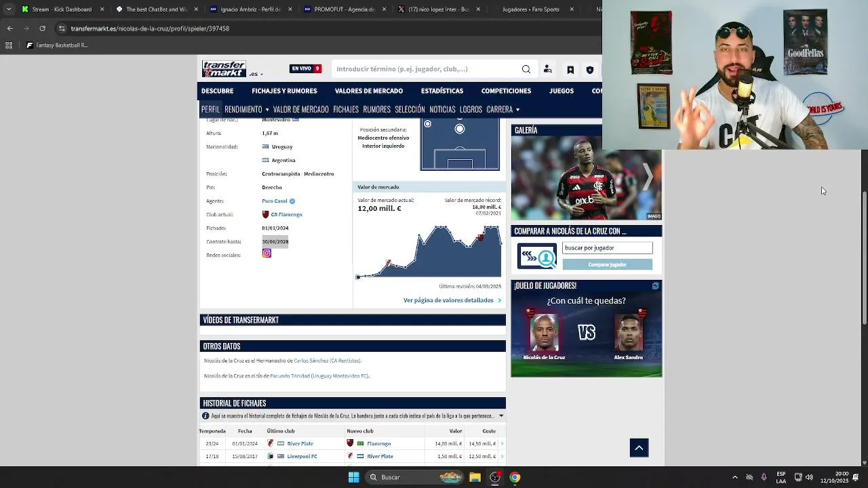Image resolution: width=868 pixels, height=488 pixels.
Task: Click the site information icon in address bar
Action: [62, 28]
